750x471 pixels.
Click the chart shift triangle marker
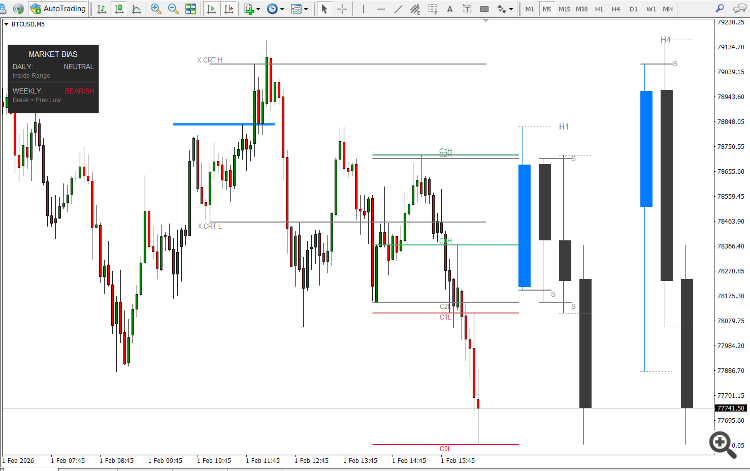point(486,21)
